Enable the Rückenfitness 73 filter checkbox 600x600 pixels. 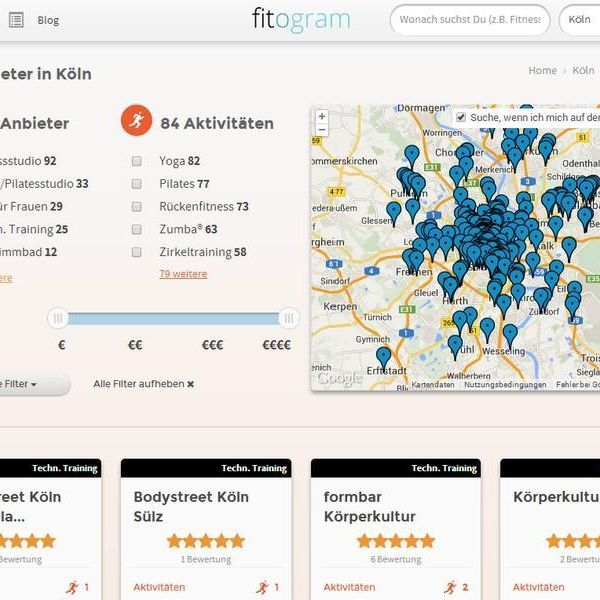tap(137, 207)
